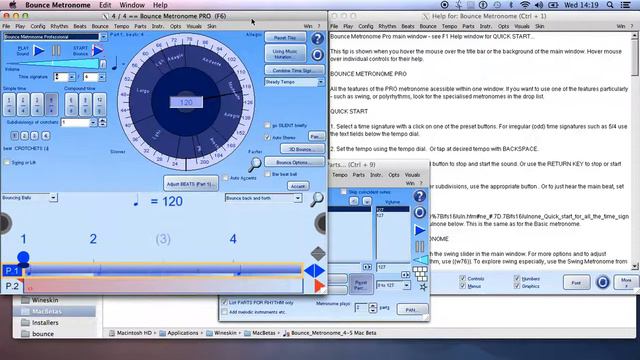Toggle Controls checkbox in Help window
Viewport: 640px width, 360px height.
(x=462, y=278)
